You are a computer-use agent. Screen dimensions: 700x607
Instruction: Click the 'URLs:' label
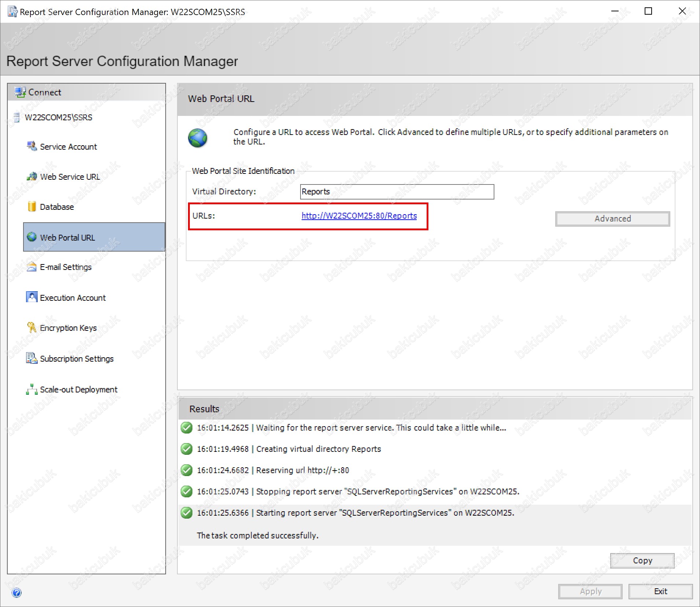203,216
